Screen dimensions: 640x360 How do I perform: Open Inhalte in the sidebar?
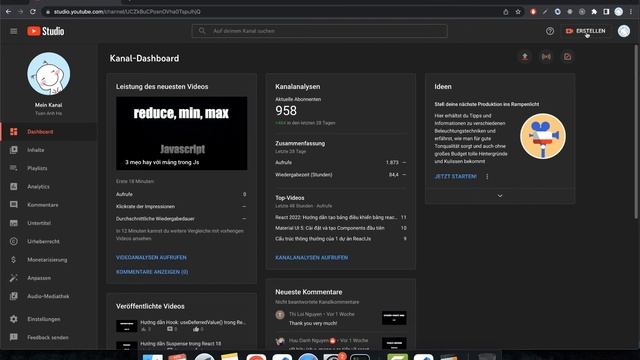click(x=49, y=150)
